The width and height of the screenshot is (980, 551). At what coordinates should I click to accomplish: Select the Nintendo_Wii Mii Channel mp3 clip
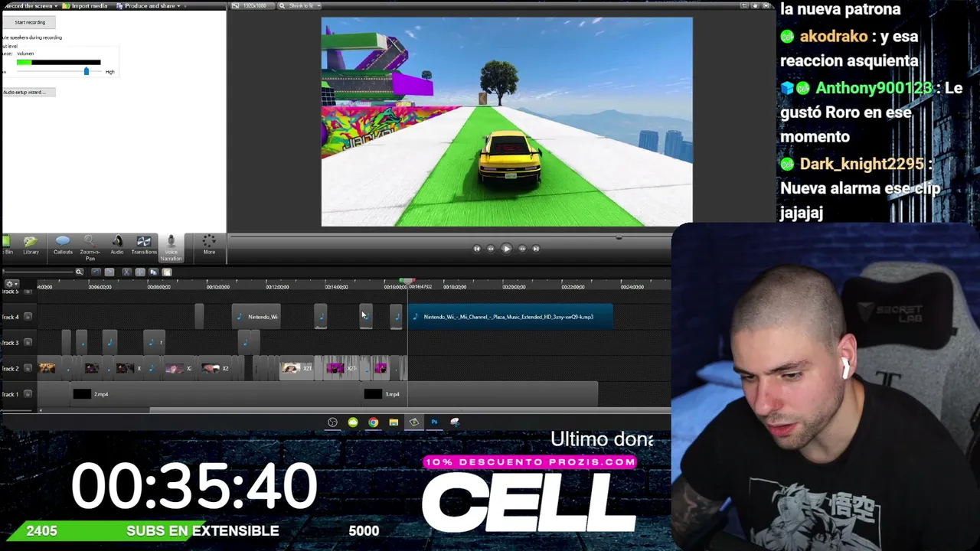(x=510, y=317)
